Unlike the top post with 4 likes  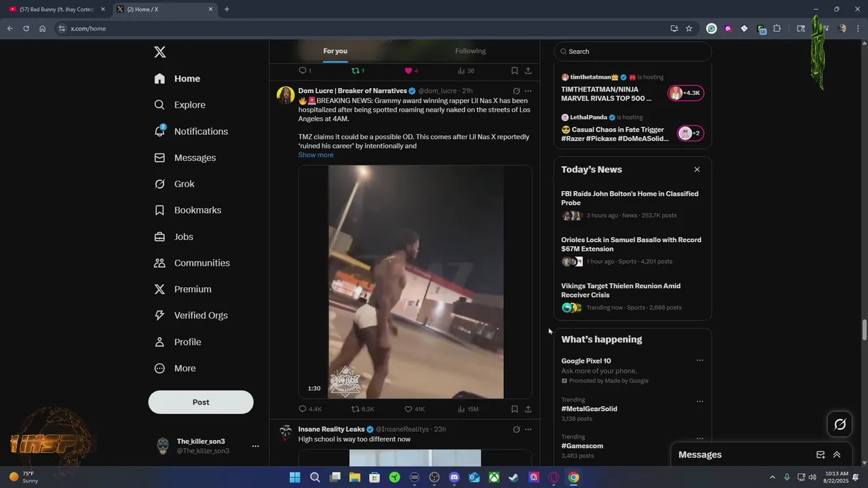tap(412, 70)
